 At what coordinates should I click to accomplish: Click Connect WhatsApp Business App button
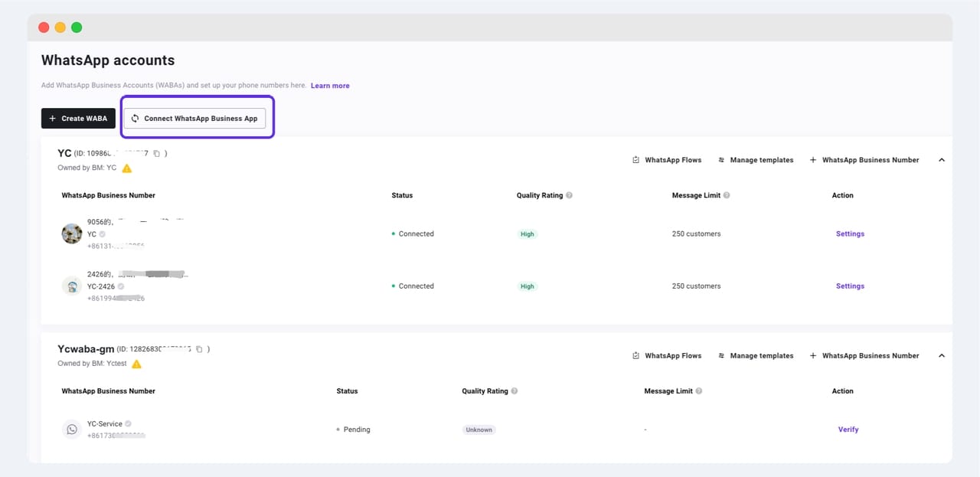click(x=194, y=118)
